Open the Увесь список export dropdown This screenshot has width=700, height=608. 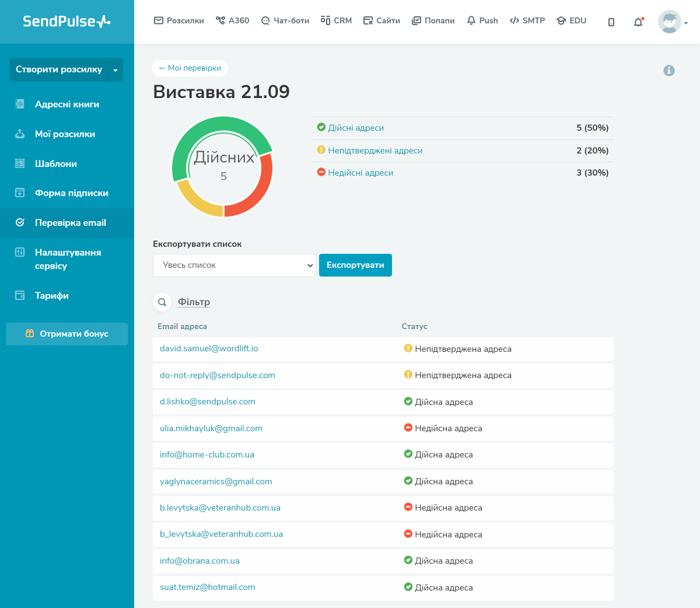point(235,265)
